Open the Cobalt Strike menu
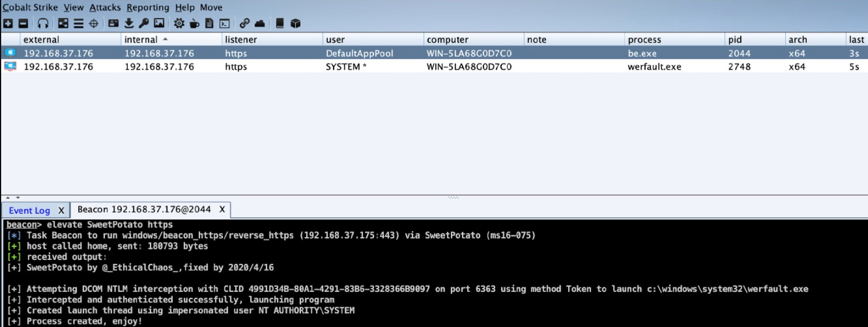Screen dimensions: 868x327 [30, 8]
